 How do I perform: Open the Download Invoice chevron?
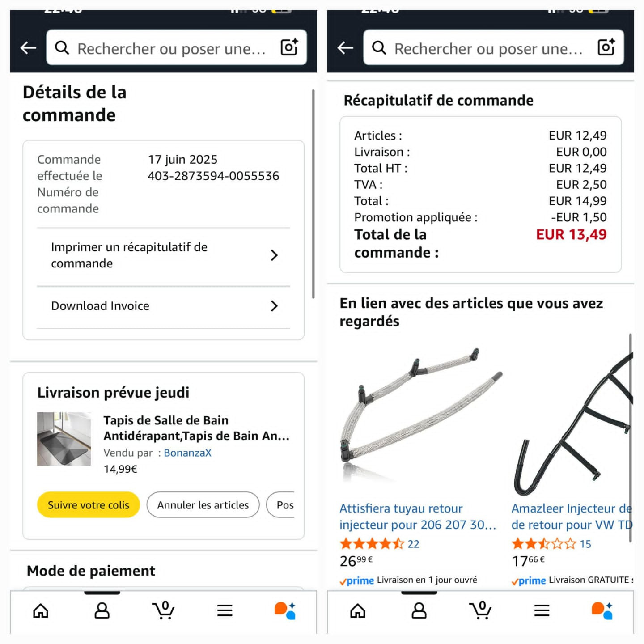274,306
